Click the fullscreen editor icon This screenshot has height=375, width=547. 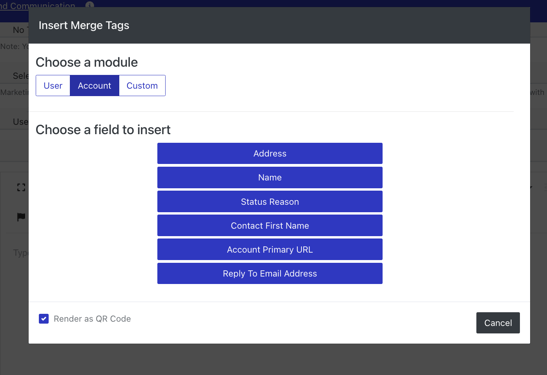(x=21, y=187)
